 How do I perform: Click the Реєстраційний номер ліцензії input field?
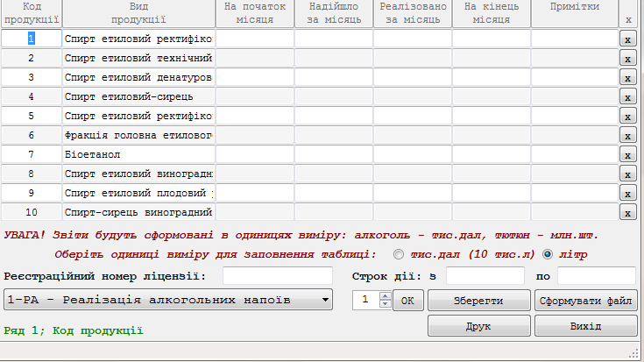[x=277, y=277]
